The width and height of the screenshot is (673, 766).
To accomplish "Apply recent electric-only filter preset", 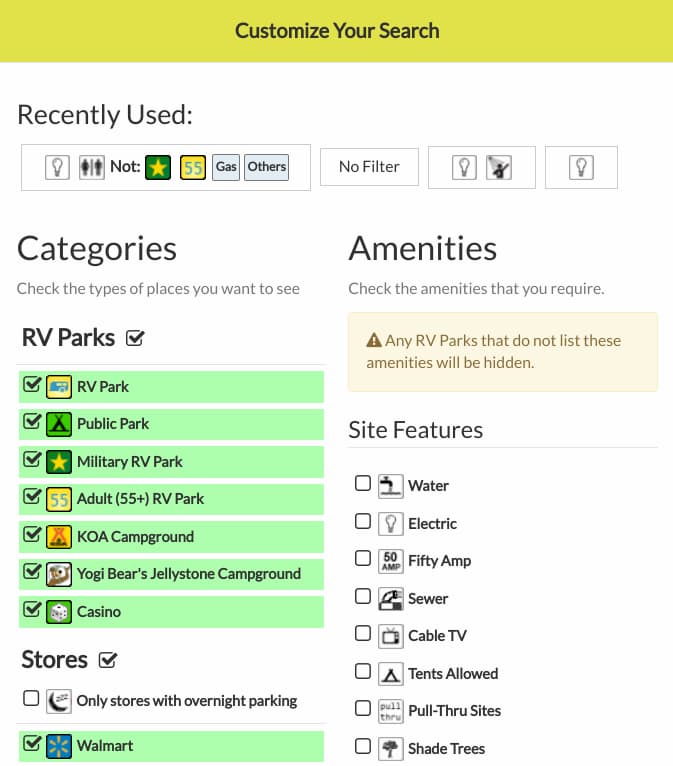I will click(581, 167).
